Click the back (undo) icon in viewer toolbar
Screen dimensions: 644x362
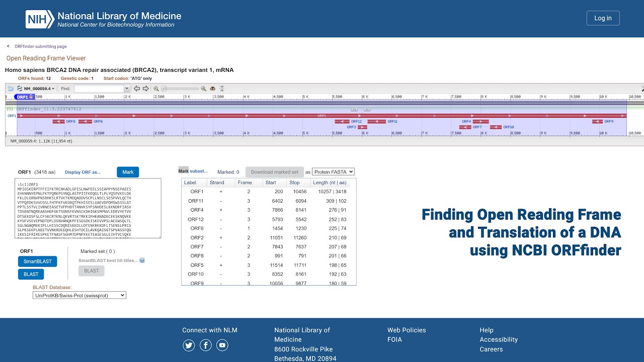point(11,88)
